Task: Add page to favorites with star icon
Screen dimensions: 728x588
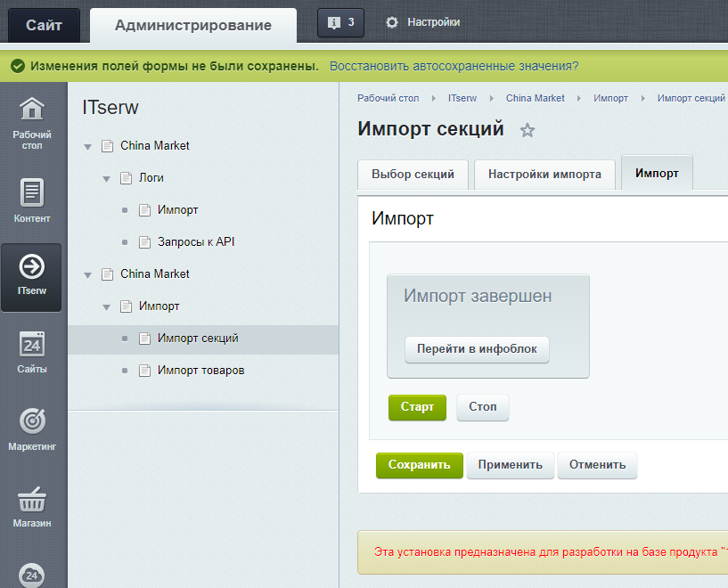Action: click(528, 130)
